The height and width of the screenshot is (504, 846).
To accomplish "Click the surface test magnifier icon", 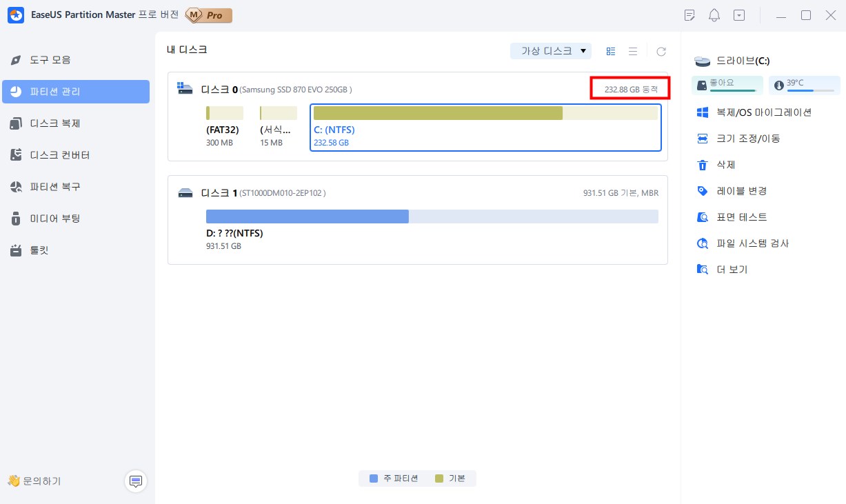I will pos(703,217).
